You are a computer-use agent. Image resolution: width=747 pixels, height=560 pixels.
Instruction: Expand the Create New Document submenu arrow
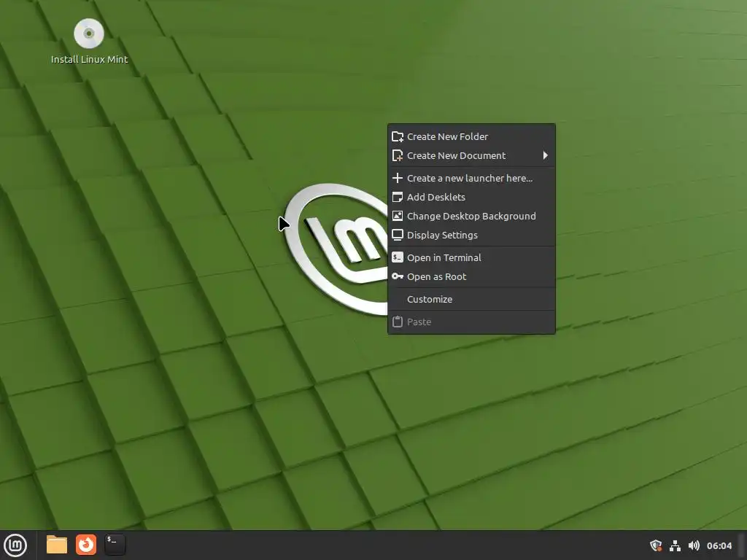pos(546,155)
